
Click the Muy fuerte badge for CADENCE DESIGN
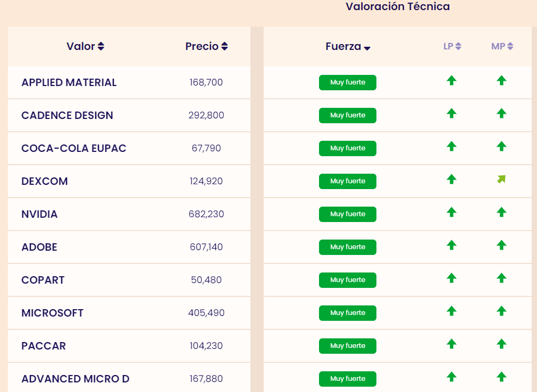348,115
